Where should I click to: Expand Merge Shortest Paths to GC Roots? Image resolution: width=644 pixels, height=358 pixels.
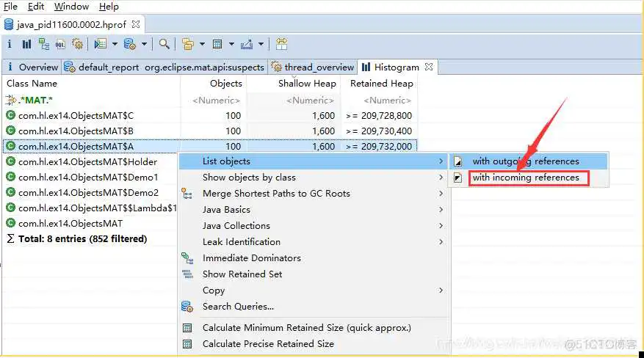pyautogui.click(x=314, y=194)
